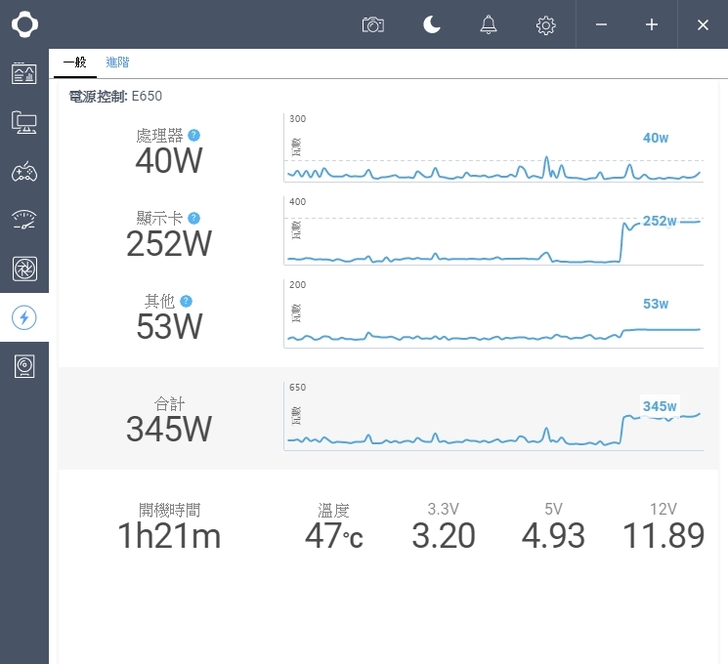Click the help icon next to 處理器

click(x=194, y=135)
